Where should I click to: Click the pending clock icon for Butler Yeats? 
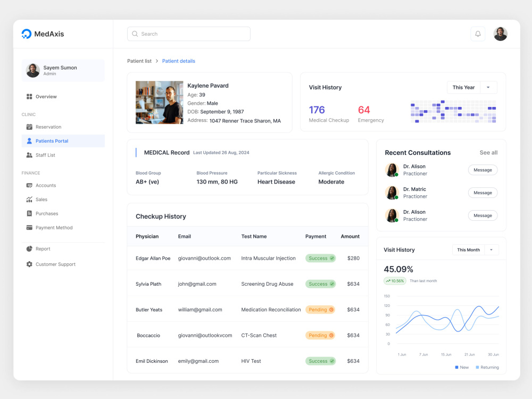pos(331,310)
